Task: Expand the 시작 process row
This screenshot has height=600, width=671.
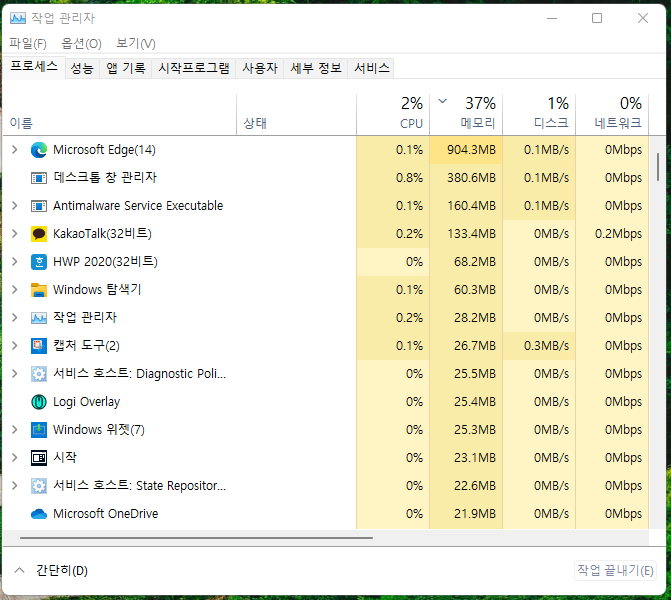Action: (15, 457)
